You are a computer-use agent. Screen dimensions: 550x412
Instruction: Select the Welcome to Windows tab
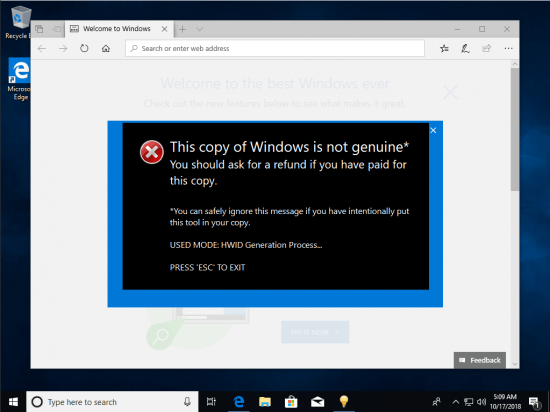tap(117, 29)
